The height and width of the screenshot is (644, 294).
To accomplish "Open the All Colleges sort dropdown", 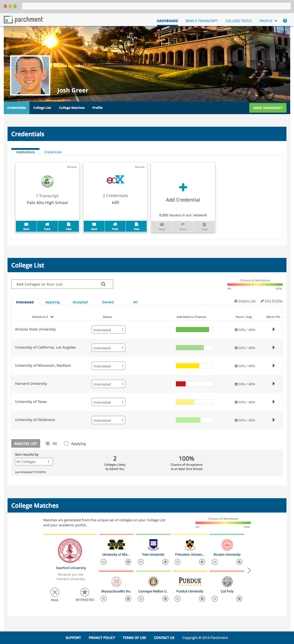I will tap(34, 462).
